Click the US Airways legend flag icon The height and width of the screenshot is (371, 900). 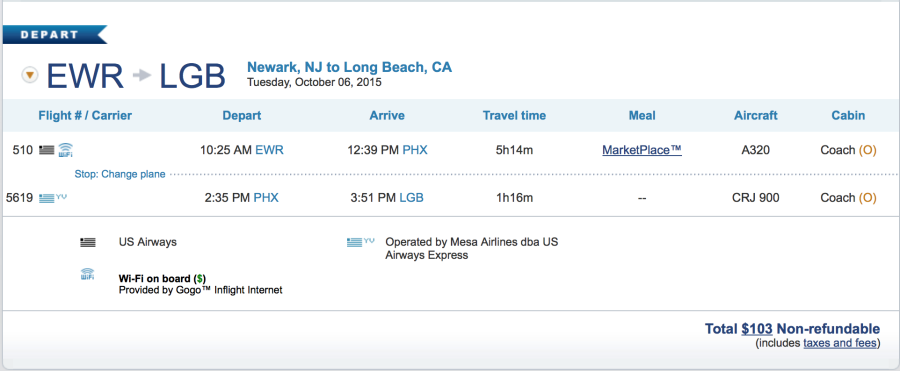pos(88,242)
